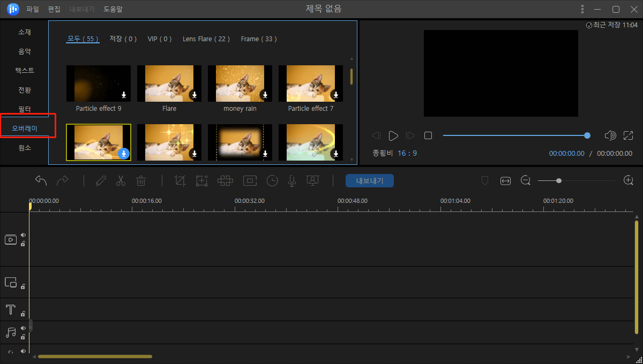Open the microphone voiceover recorder
This screenshot has height=364, width=643.
[291, 181]
